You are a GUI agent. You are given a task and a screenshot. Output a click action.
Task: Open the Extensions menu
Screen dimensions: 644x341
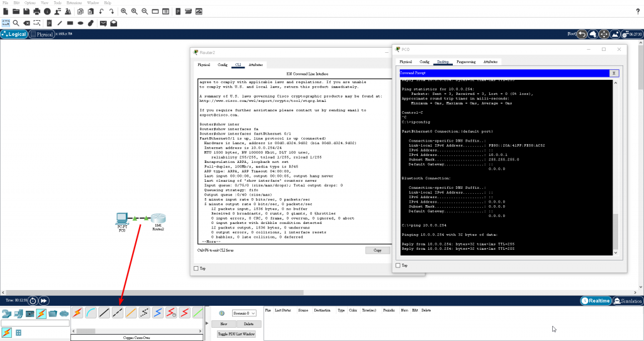74,3
